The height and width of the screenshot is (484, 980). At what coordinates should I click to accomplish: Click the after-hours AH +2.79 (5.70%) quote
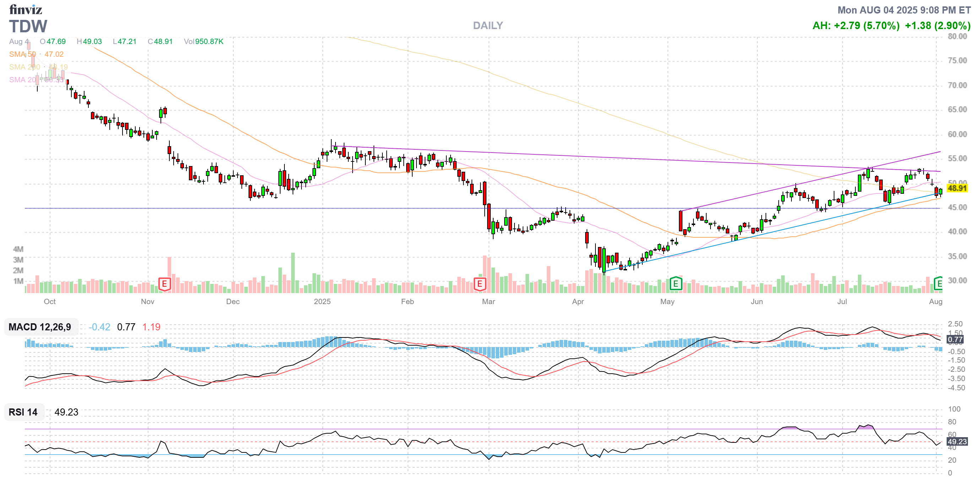[x=856, y=26]
